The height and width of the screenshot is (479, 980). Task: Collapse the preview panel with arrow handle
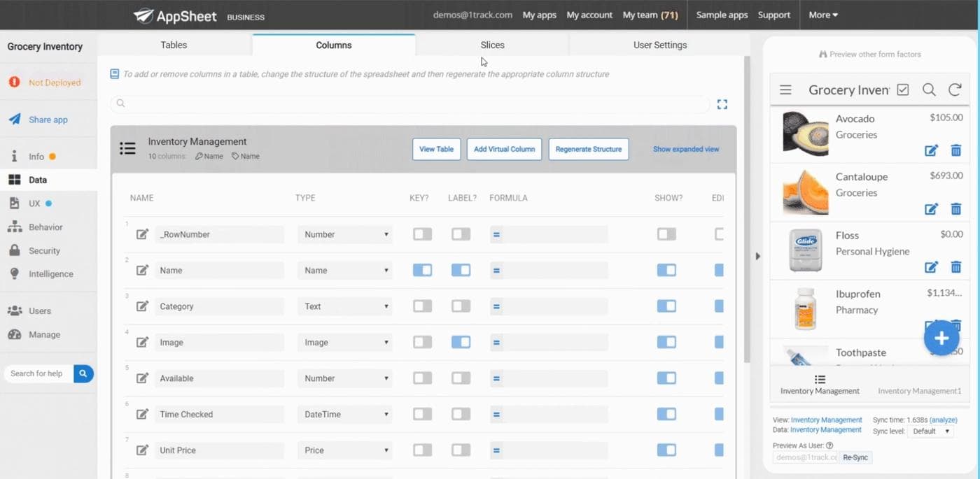tap(757, 257)
